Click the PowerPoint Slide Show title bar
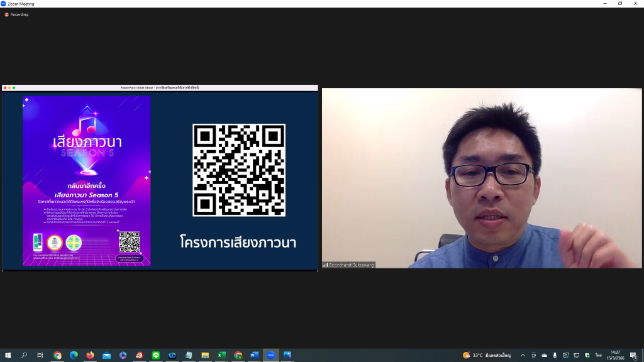The width and height of the screenshot is (644, 362). 160,88
